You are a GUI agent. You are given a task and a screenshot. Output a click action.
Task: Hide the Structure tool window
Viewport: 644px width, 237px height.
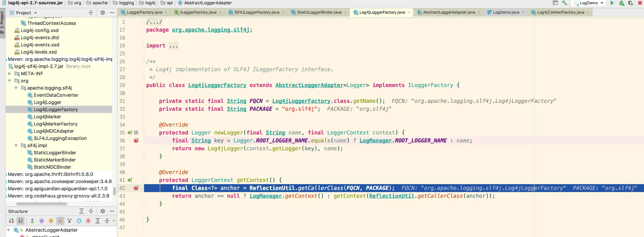pyautogui.click(x=112, y=211)
